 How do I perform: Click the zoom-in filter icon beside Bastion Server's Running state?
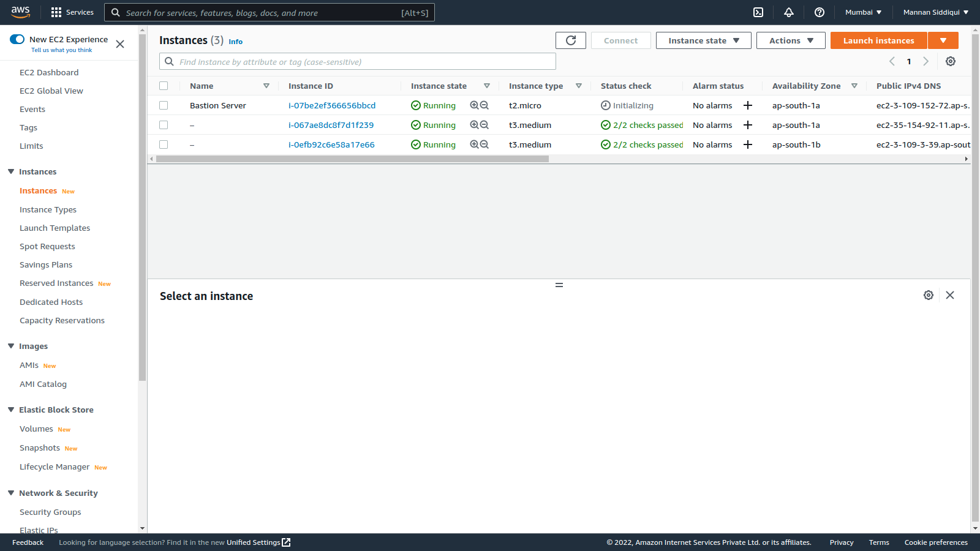tap(473, 105)
